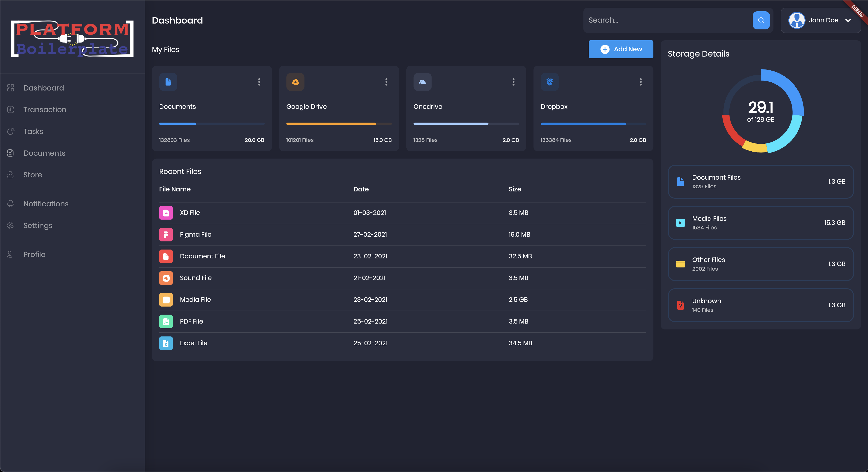Click the PDF File icon
The image size is (868, 472).
pyautogui.click(x=166, y=322)
